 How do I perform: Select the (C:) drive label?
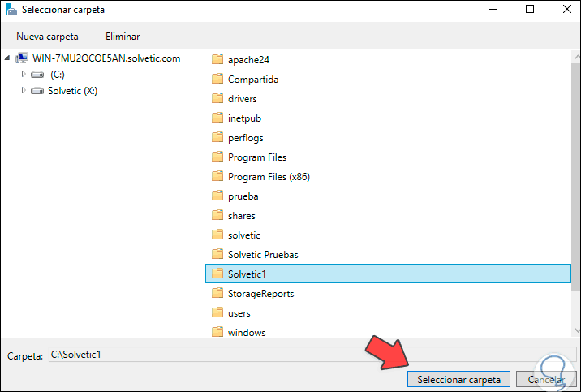point(58,75)
